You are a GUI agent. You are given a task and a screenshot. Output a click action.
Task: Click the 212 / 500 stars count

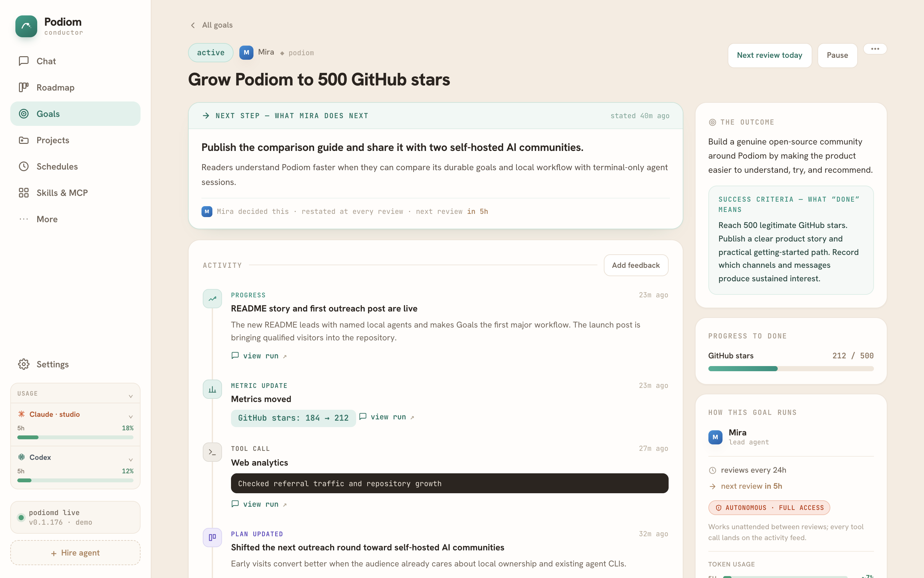pos(852,356)
